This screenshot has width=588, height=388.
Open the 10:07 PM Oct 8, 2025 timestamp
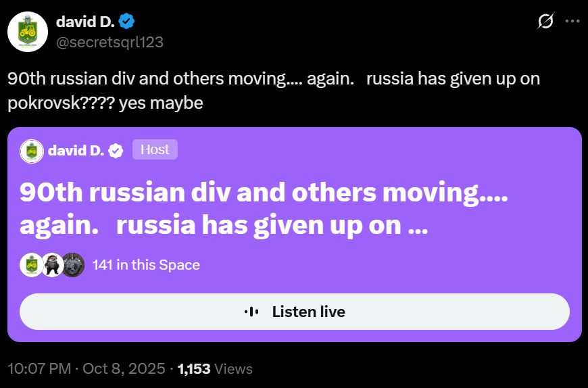click(87, 369)
